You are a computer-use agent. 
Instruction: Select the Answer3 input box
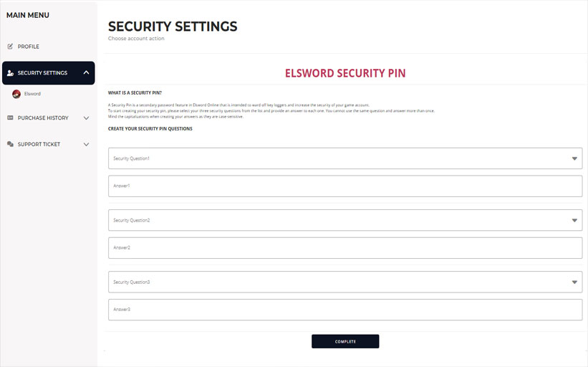pos(344,310)
